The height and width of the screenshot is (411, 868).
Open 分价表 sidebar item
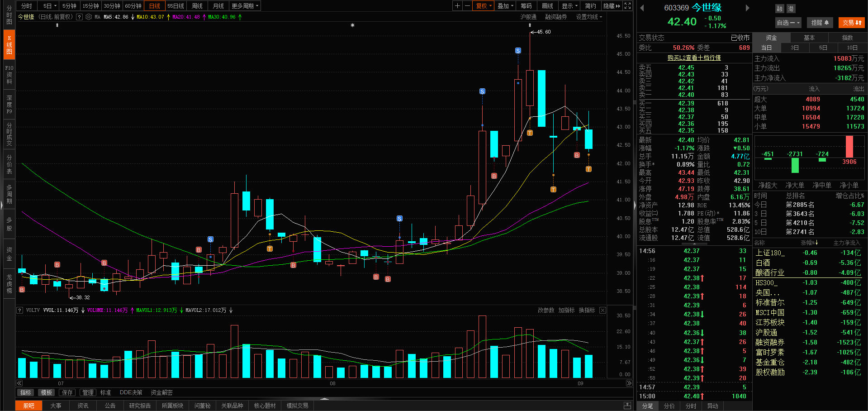point(9,164)
